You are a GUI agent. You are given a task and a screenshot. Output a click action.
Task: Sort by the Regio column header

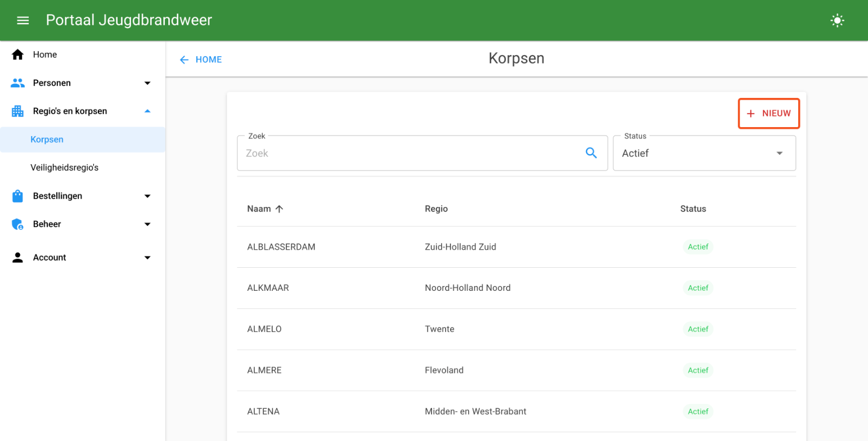coord(437,209)
